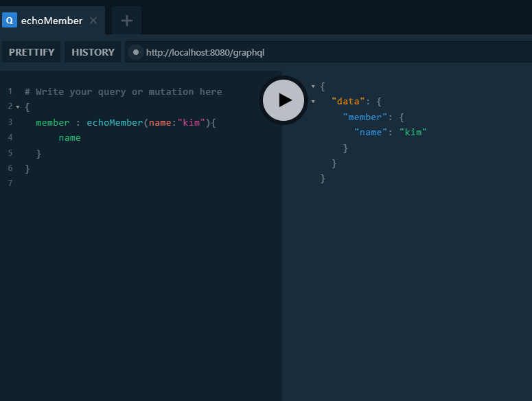Screen dimensions: 532x401
Task: Open the query History
Action: pos(93,52)
